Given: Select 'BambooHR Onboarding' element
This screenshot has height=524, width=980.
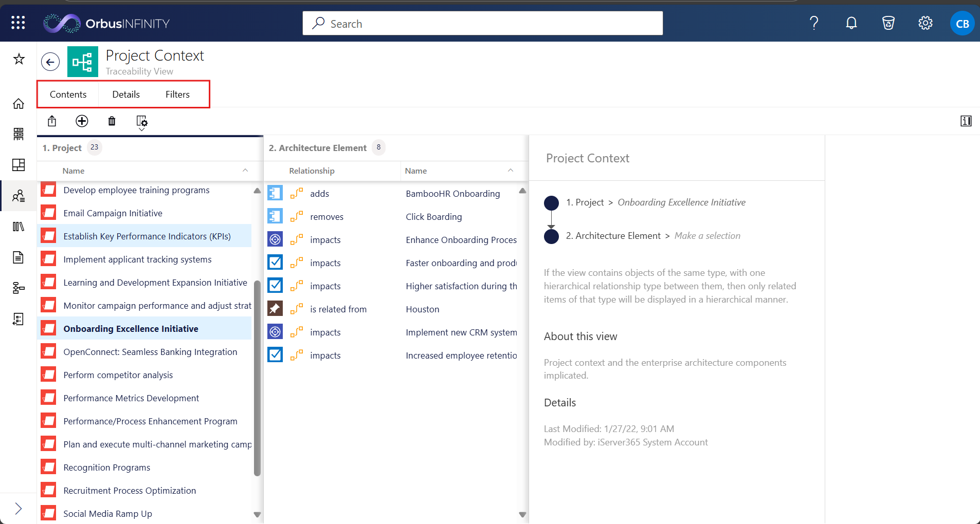Looking at the screenshot, I should (452, 194).
